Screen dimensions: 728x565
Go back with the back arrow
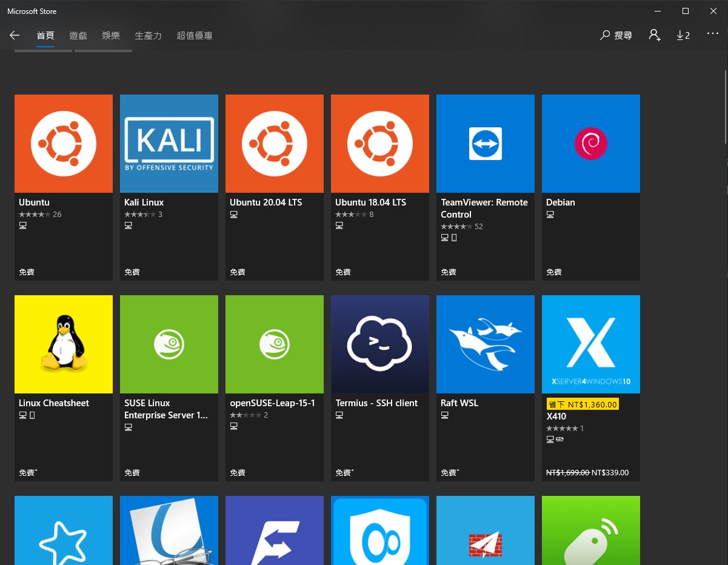(15, 36)
